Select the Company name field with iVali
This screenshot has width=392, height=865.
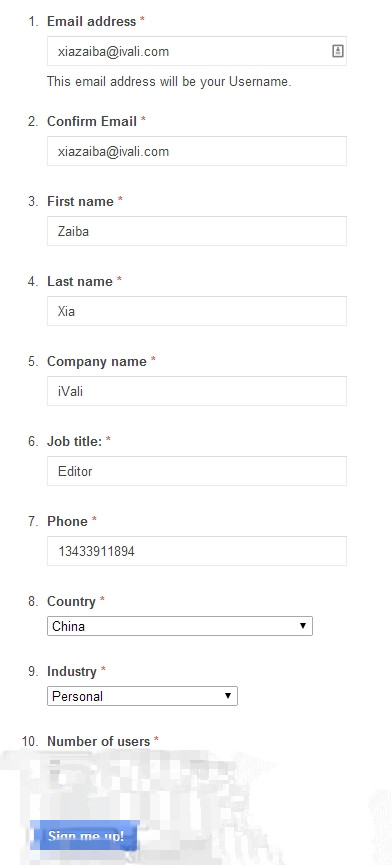197,391
